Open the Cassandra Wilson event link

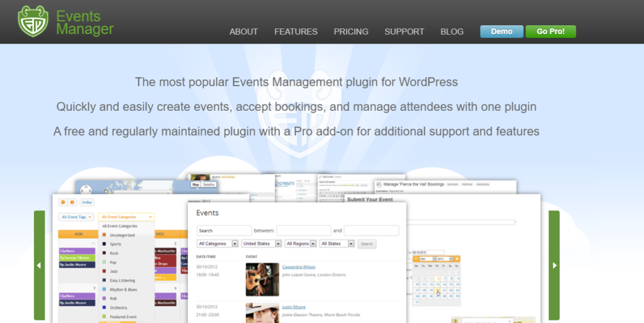(x=299, y=267)
